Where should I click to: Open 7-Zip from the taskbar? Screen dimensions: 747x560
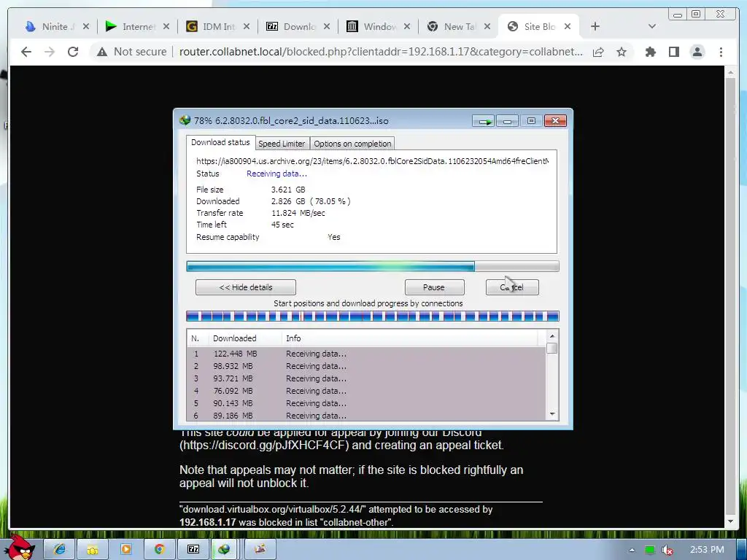pos(193,549)
